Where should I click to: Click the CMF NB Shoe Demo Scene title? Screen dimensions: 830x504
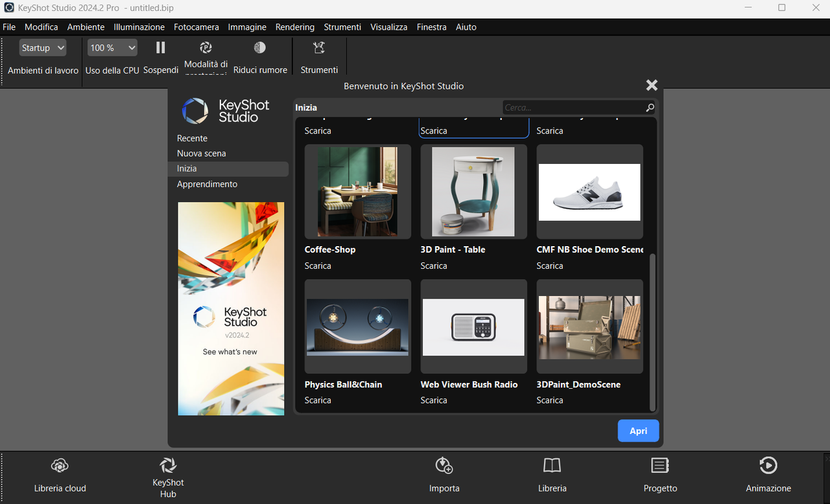coord(590,249)
